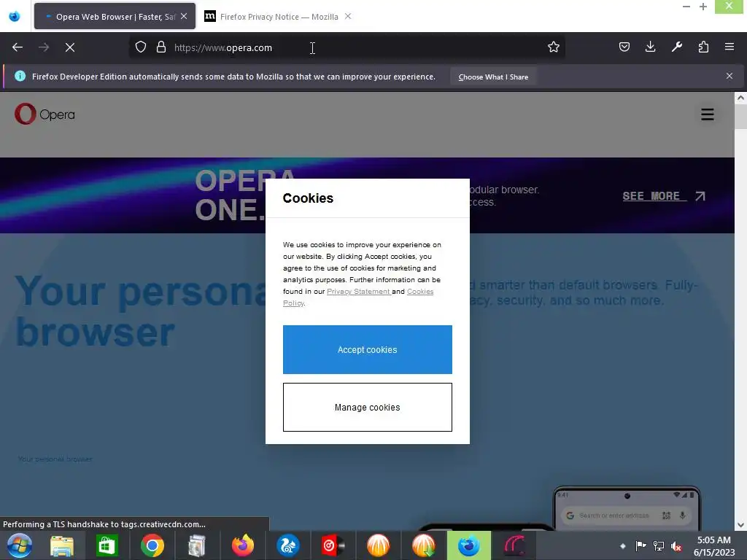
Task: Bookmark this page with the star
Action: [x=553, y=47]
